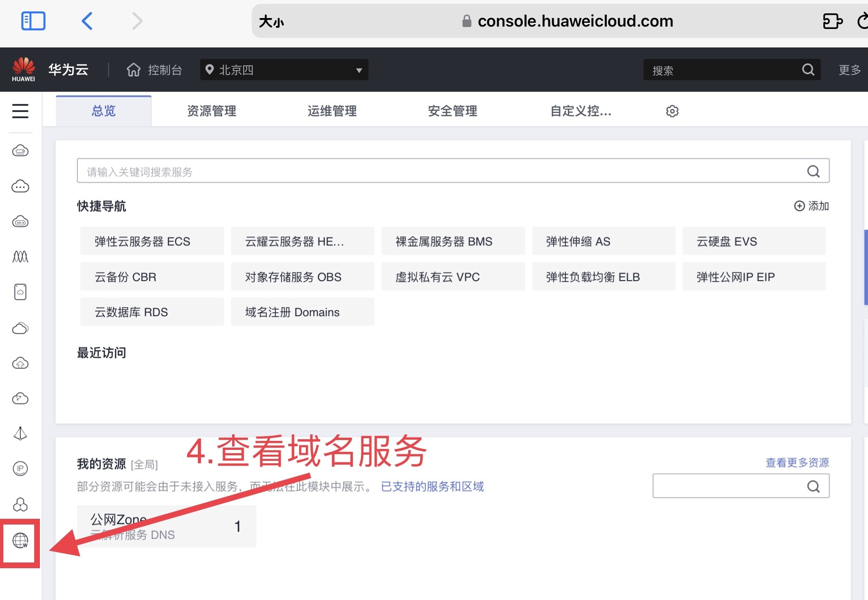This screenshot has height=600, width=868.
Task: Open the 已支持的服务和区域 link
Action: click(432, 487)
